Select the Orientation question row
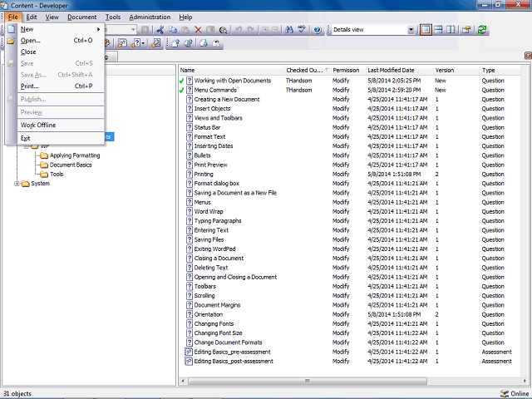 point(349,314)
